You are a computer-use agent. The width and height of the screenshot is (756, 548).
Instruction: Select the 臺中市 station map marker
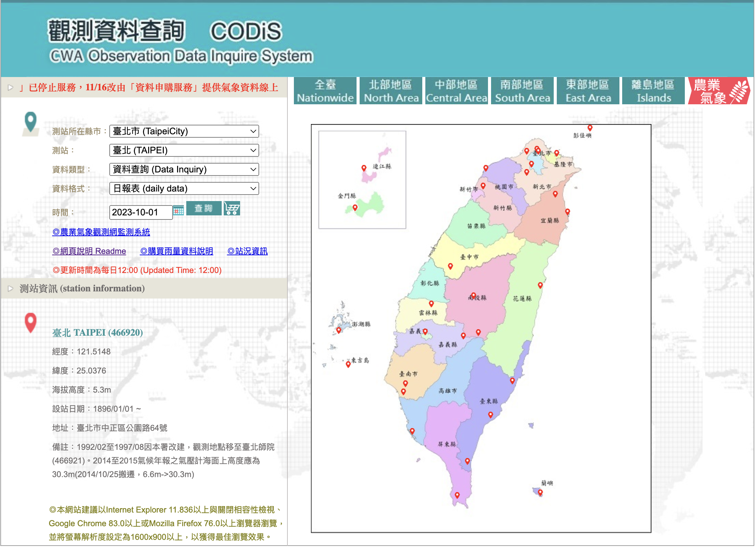click(451, 266)
